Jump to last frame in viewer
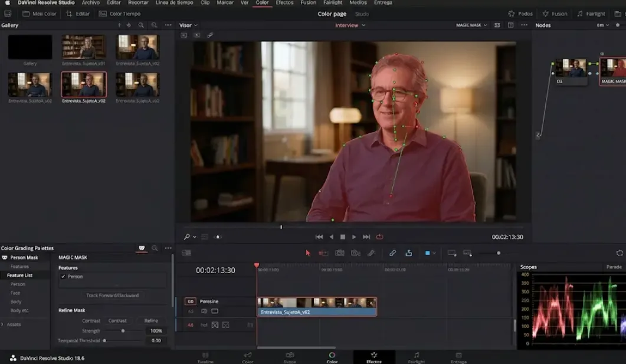626x364 pixels. 366,237
